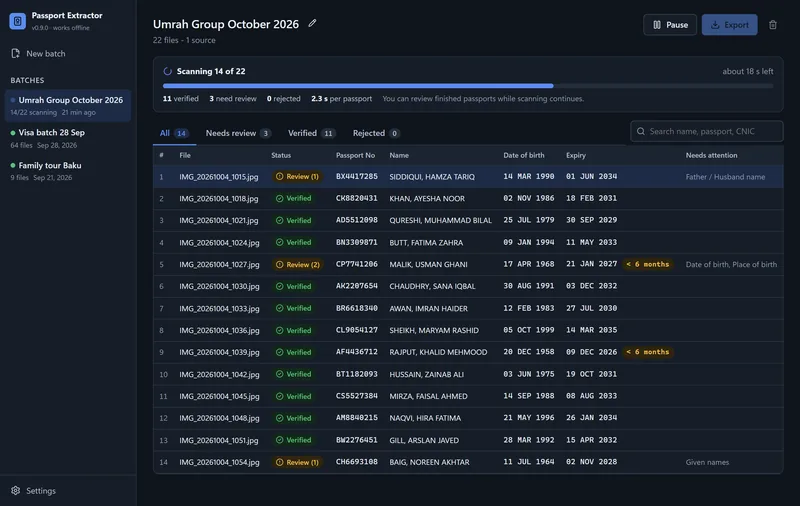This screenshot has height=506, width=800.
Task: Click the pencil icon to rename batch
Action: (312, 23)
